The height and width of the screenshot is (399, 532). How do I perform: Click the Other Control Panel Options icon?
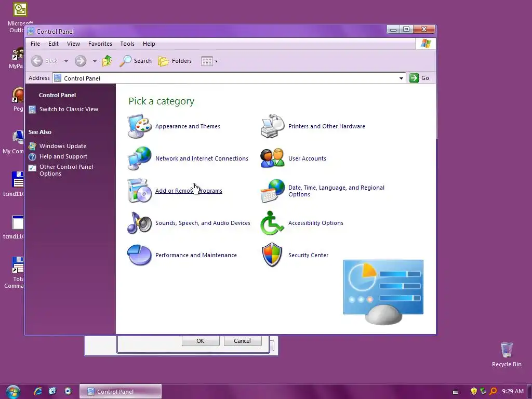point(32,168)
